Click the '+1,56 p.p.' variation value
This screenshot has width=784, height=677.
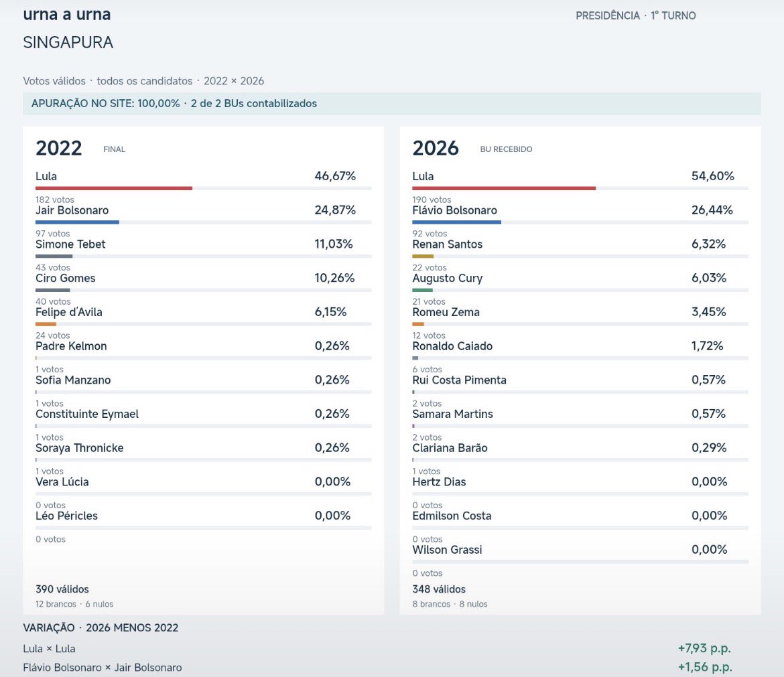click(705, 668)
